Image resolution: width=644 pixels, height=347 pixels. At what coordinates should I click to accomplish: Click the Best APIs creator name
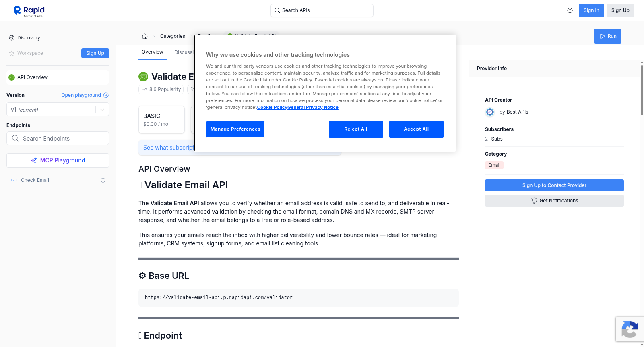(517, 112)
